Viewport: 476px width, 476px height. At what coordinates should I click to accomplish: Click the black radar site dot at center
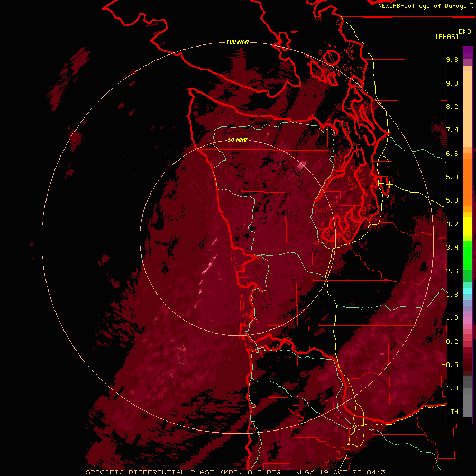pyautogui.click(x=237, y=239)
